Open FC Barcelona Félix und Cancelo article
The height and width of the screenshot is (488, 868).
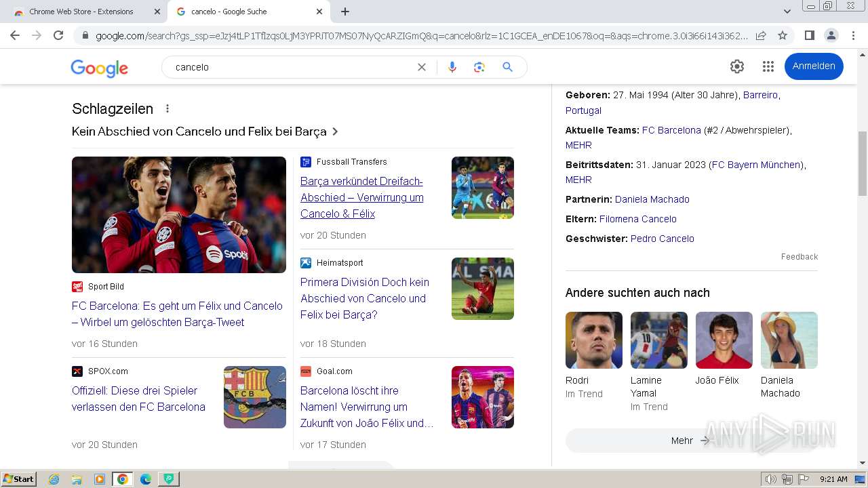click(177, 314)
